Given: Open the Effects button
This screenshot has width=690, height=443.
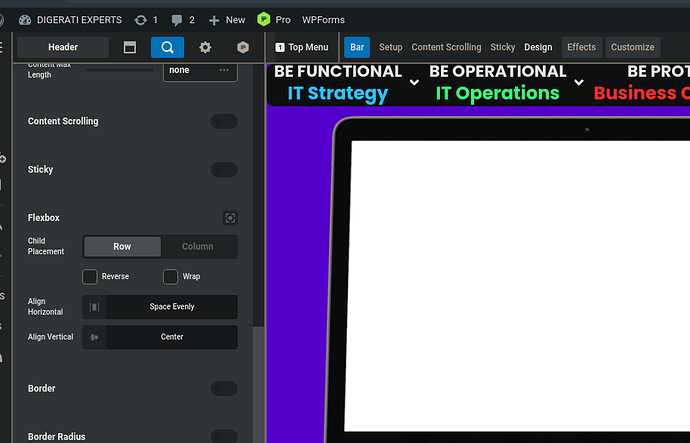Looking at the screenshot, I should tap(581, 47).
